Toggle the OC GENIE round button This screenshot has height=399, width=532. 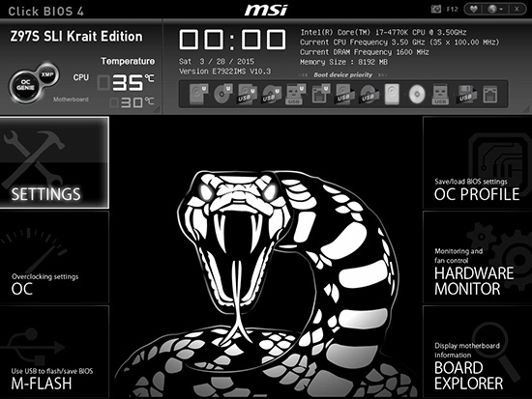[25, 86]
